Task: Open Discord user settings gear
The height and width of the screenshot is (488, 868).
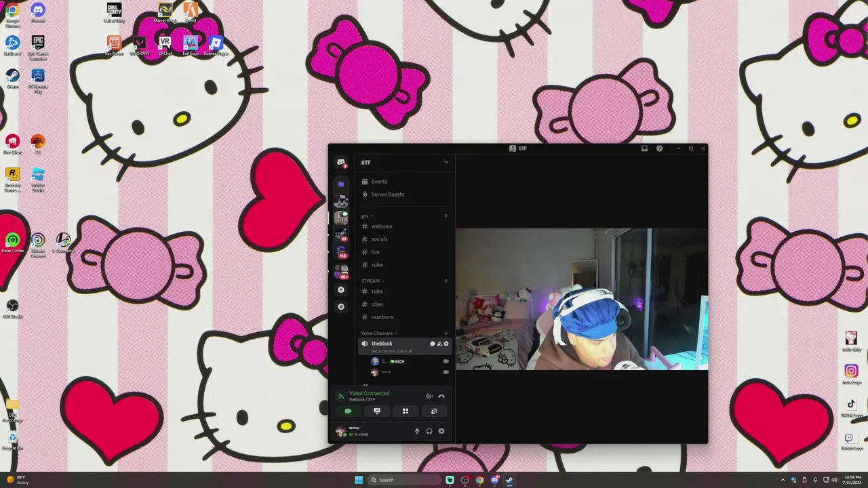Action: click(x=441, y=431)
